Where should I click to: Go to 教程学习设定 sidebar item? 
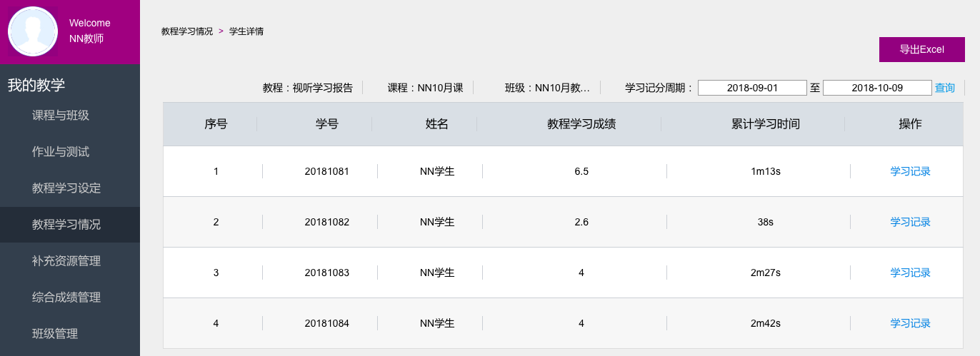[x=66, y=188]
